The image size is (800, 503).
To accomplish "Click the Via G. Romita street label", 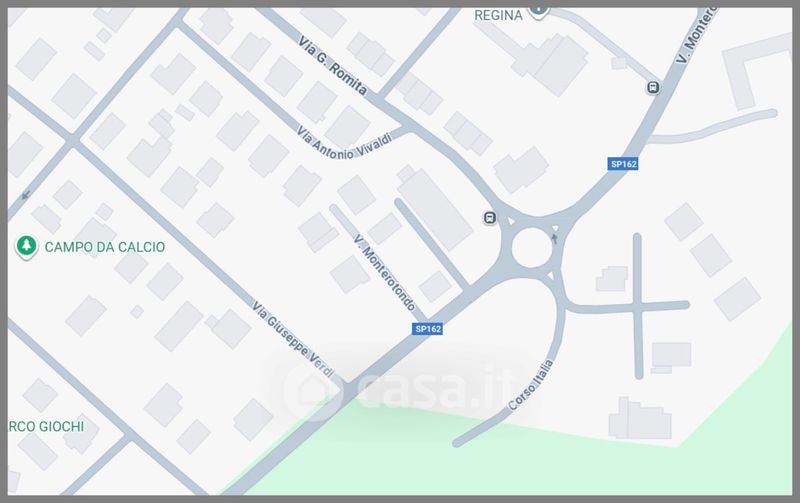I will tap(333, 66).
